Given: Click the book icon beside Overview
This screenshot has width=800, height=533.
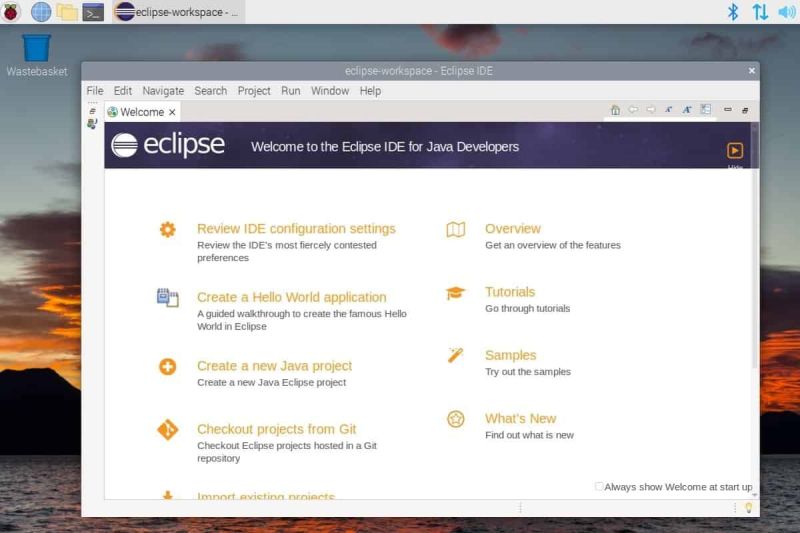Looking at the screenshot, I should pyautogui.click(x=456, y=230).
